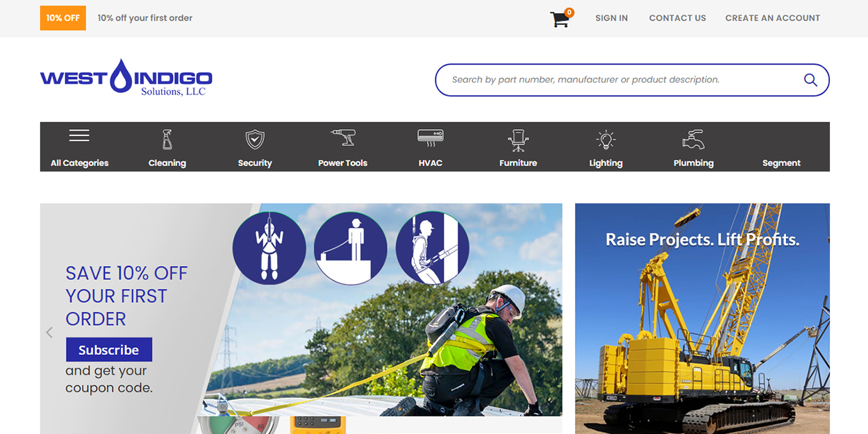Click the All Categories hamburger icon
Image resolution: width=868 pixels, height=434 pixels.
[x=79, y=135]
